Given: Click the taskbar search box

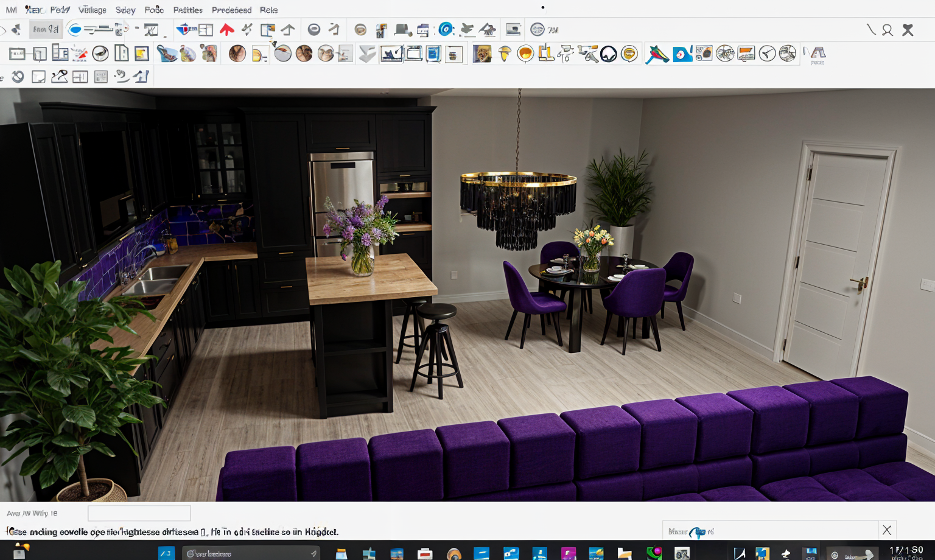Looking at the screenshot, I should point(251,553).
